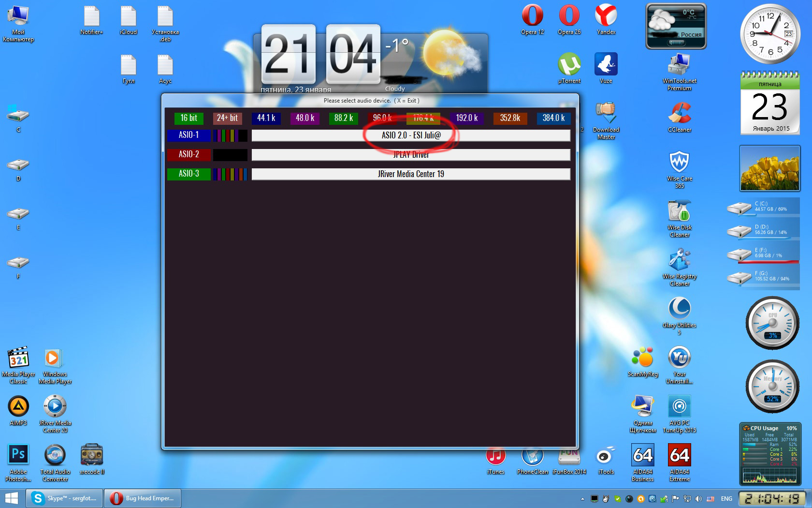This screenshot has width=812, height=508.
Task: Open the Yandex browser icon
Action: (x=606, y=19)
